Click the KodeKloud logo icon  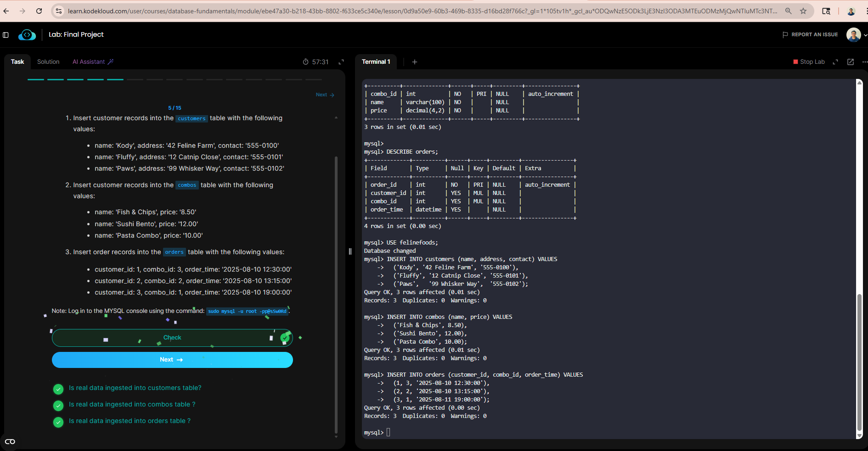[x=27, y=35]
